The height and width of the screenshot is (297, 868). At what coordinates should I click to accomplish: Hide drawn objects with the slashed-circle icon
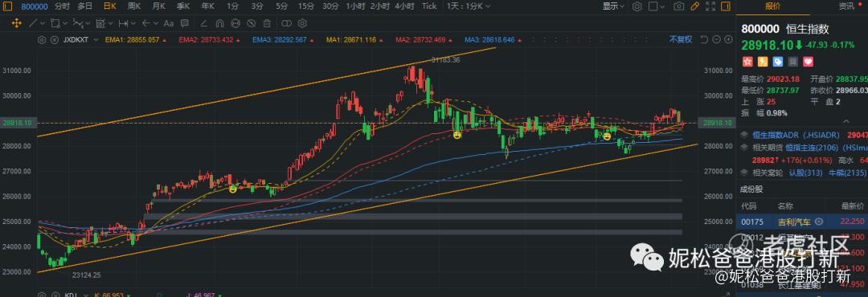point(252,23)
